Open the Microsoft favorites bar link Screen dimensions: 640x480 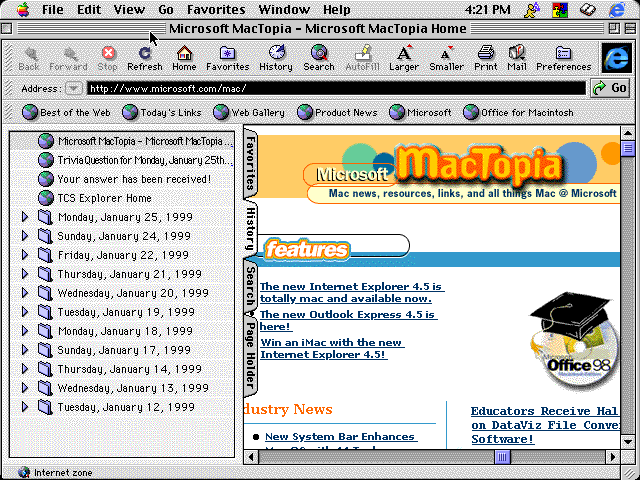pyautogui.click(x=420, y=112)
